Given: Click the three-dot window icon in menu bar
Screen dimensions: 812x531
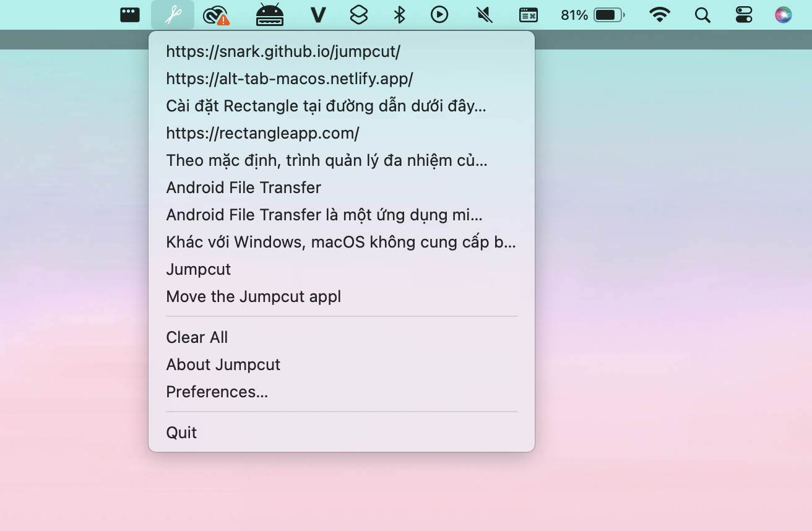Looking at the screenshot, I should pyautogui.click(x=130, y=15).
